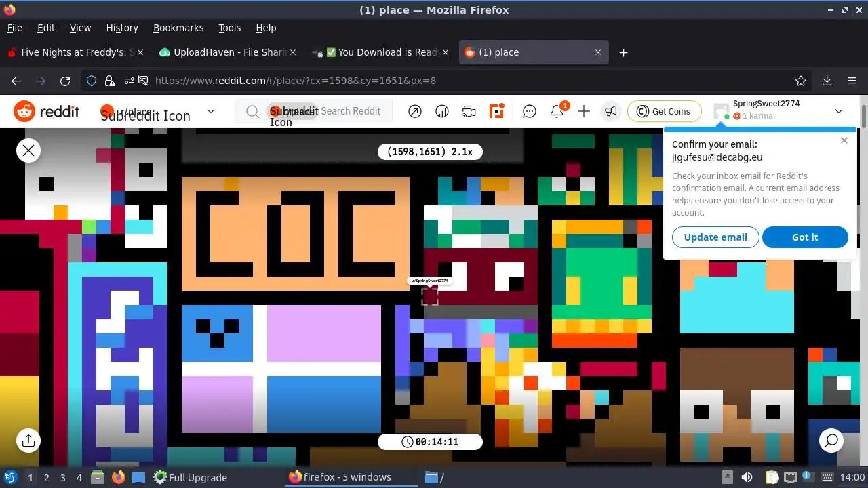
Task: Click the selected pixel under u/SpringSweet2774
Action: 430,296
